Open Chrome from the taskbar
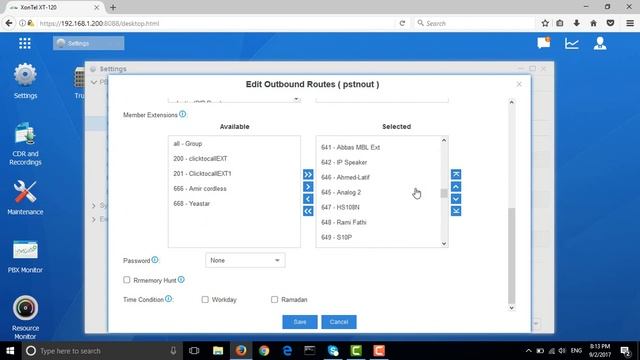The width and height of the screenshot is (640, 360). pos(264,351)
